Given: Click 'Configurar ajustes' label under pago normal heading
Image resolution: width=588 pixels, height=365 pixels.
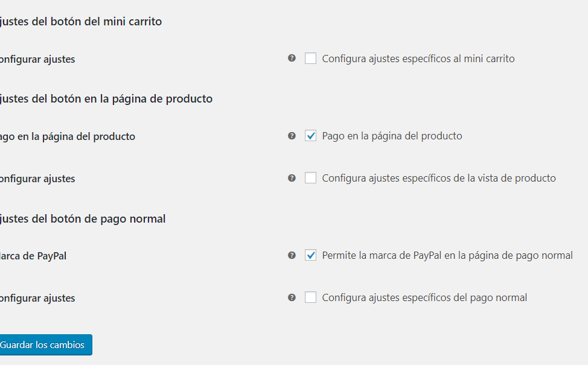Looking at the screenshot, I should [x=37, y=298].
